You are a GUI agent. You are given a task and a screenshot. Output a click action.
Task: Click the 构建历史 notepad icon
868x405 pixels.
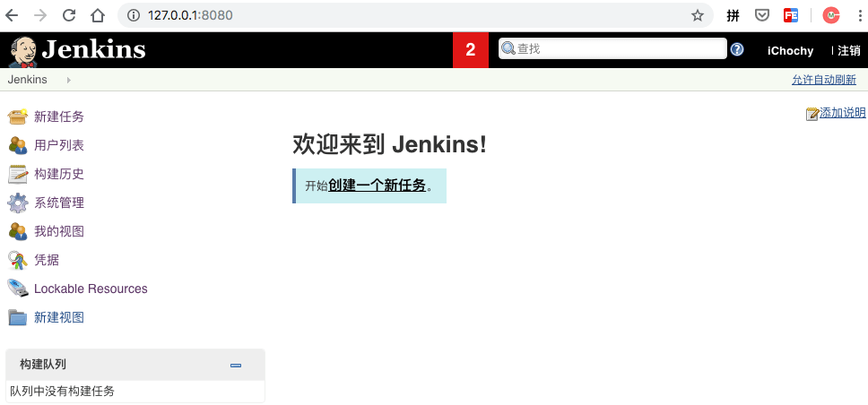click(17, 175)
